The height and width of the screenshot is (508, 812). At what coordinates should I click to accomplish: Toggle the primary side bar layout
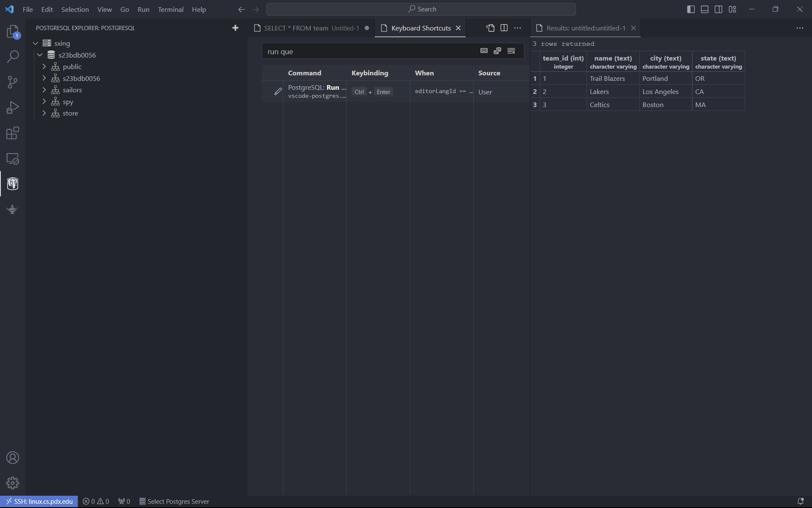(691, 9)
